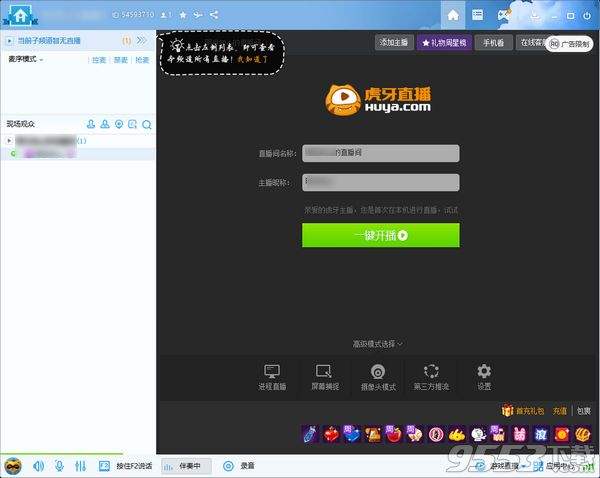Dismiss tip with 我知道了 link
Screen dimensions: 600x478
253,59
